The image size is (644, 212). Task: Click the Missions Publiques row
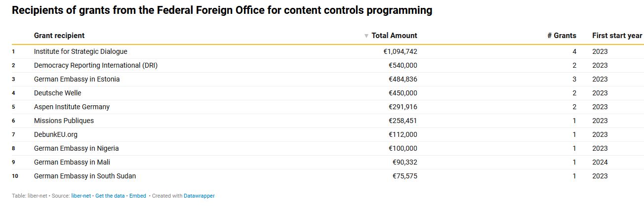(64, 121)
